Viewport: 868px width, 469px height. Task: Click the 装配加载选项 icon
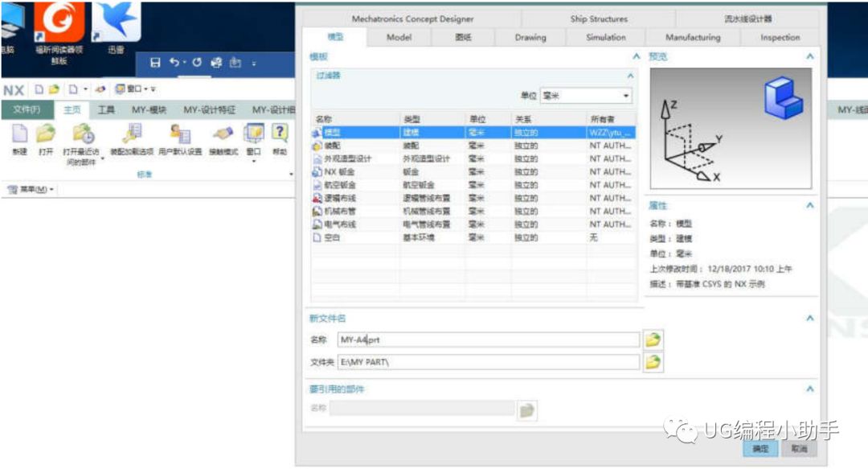coord(133,133)
